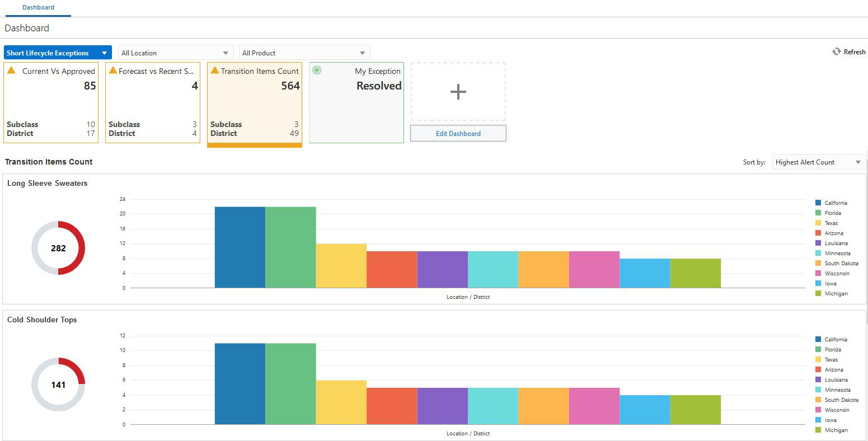Click Iowa bar in Cold Shoulder Tops chart
This screenshot has width=868, height=441.
[645, 410]
